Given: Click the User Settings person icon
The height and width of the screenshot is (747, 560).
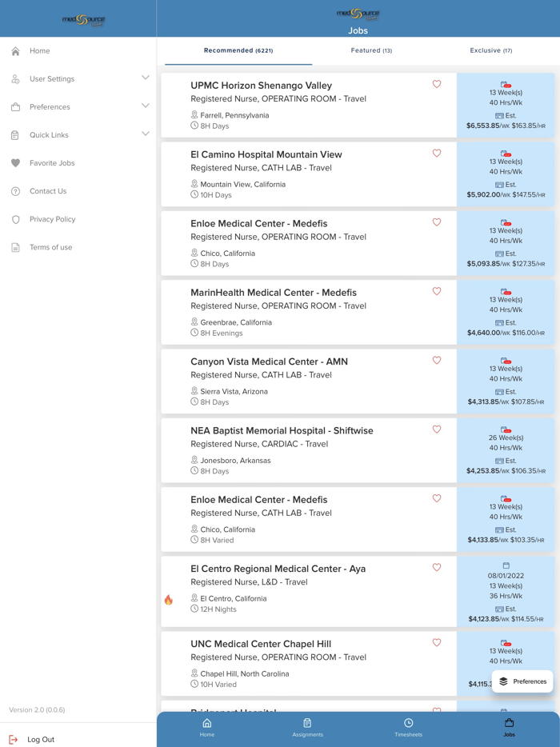Looking at the screenshot, I should pyautogui.click(x=16, y=79).
